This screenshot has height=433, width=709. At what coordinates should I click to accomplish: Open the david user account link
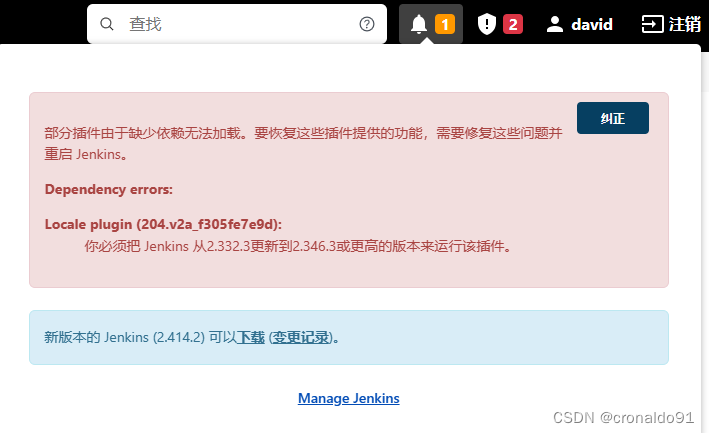pyautogui.click(x=580, y=24)
